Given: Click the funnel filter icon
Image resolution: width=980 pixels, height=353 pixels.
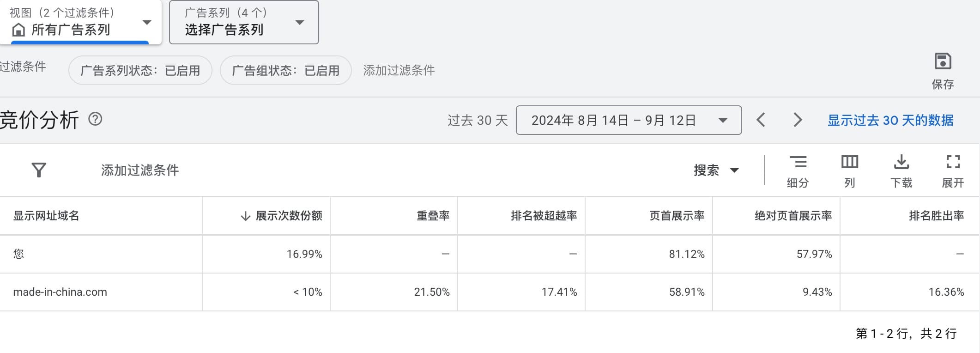Looking at the screenshot, I should [x=39, y=170].
